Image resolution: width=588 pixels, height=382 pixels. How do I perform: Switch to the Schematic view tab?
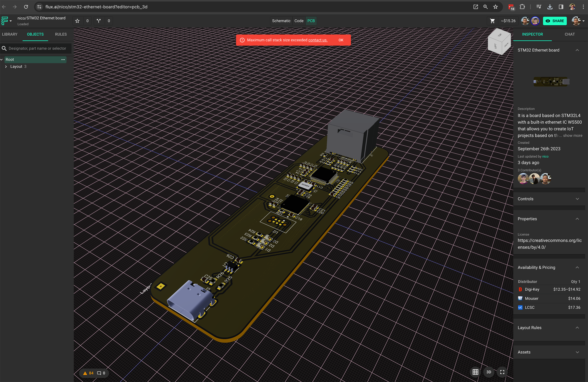(281, 21)
